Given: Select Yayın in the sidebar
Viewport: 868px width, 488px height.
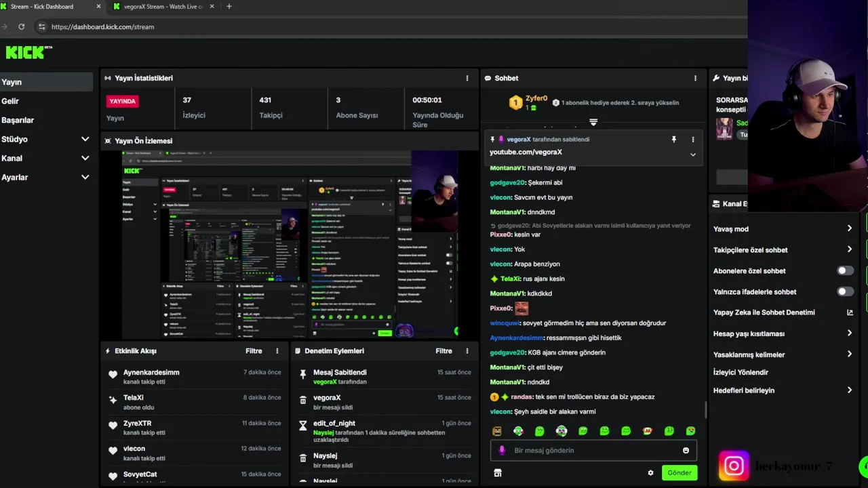Looking at the screenshot, I should [x=46, y=82].
